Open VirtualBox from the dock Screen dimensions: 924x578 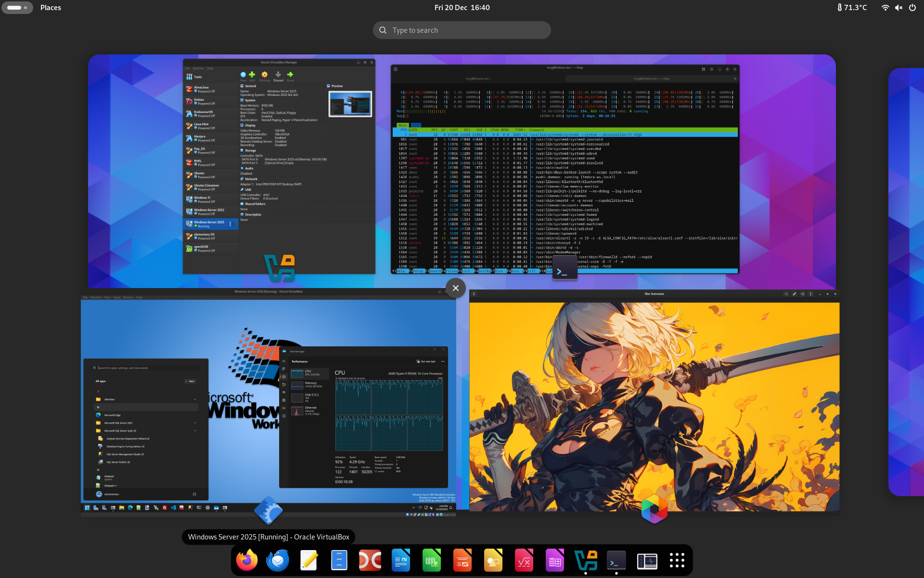click(586, 560)
